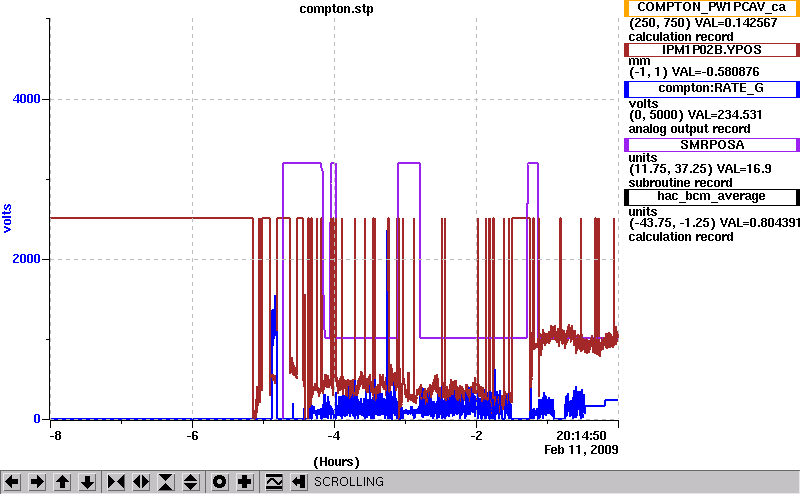The height and width of the screenshot is (494, 800).
Task: Click the 'subroutine record' description
Action: 680,183
